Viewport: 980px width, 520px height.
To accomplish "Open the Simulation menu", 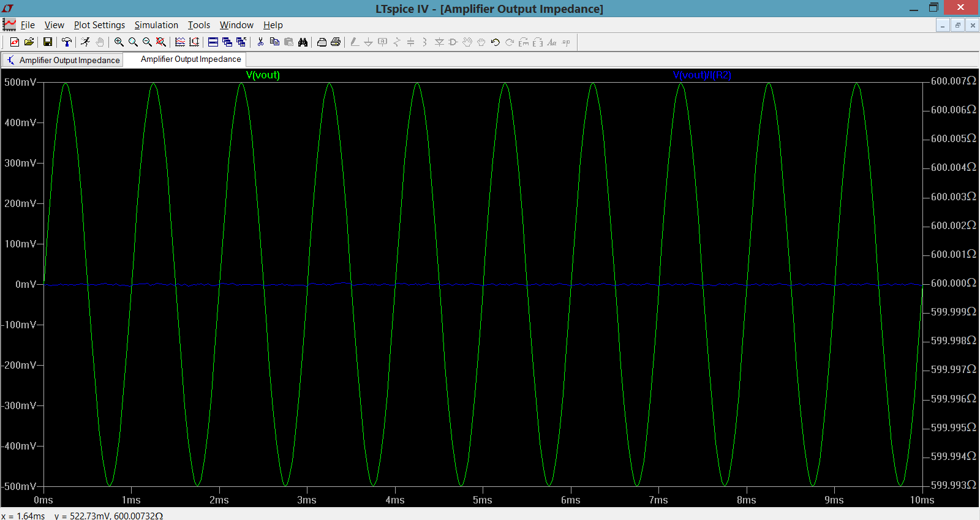I will [x=156, y=25].
